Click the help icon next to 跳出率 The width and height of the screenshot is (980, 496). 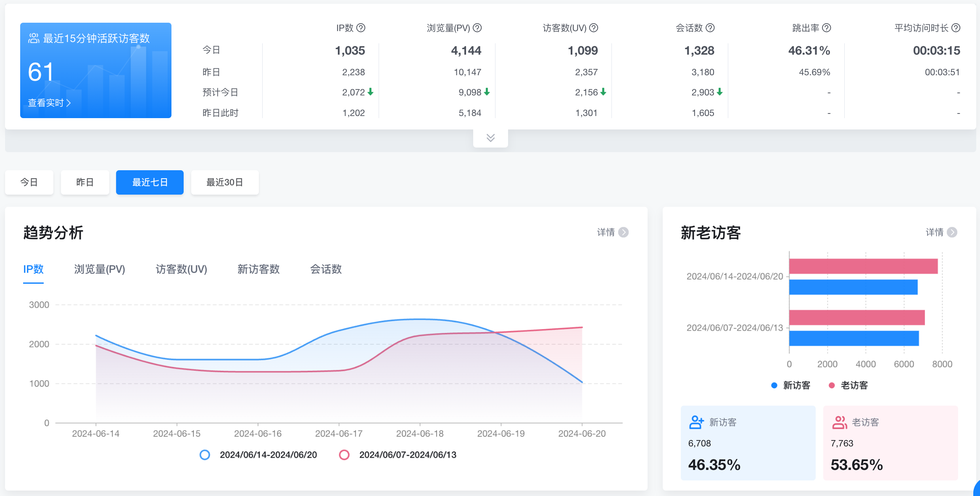pos(826,28)
